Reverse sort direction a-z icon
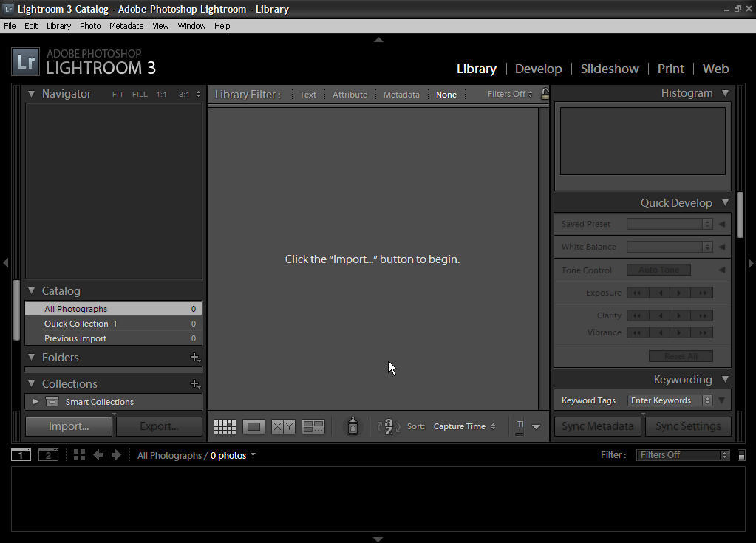756x543 pixels. pos(389,426)
